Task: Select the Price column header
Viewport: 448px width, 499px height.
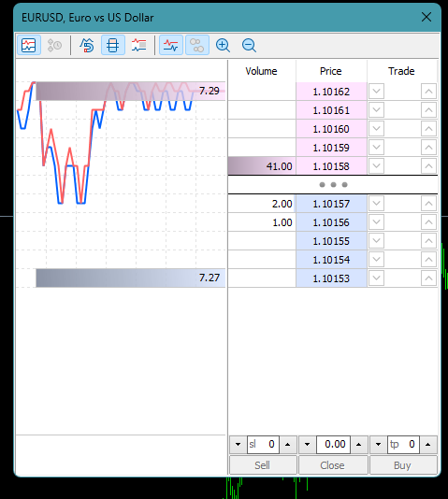Action: click(331, 71)
